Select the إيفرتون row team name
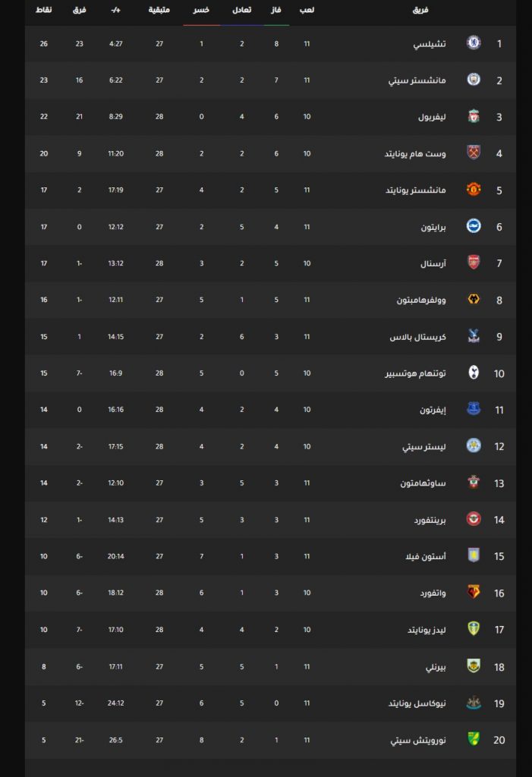Viewport: 532px width, 777px height. [x=433, y=410]
